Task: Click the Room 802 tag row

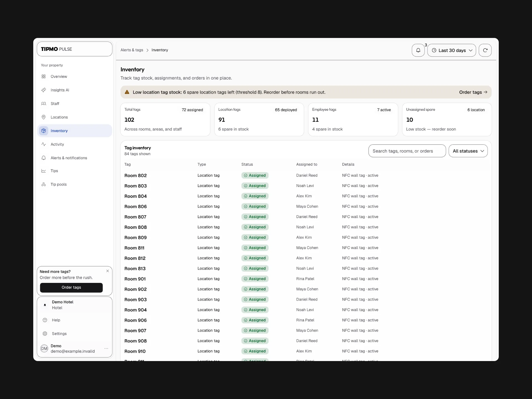Action: [x=306, y=175]
